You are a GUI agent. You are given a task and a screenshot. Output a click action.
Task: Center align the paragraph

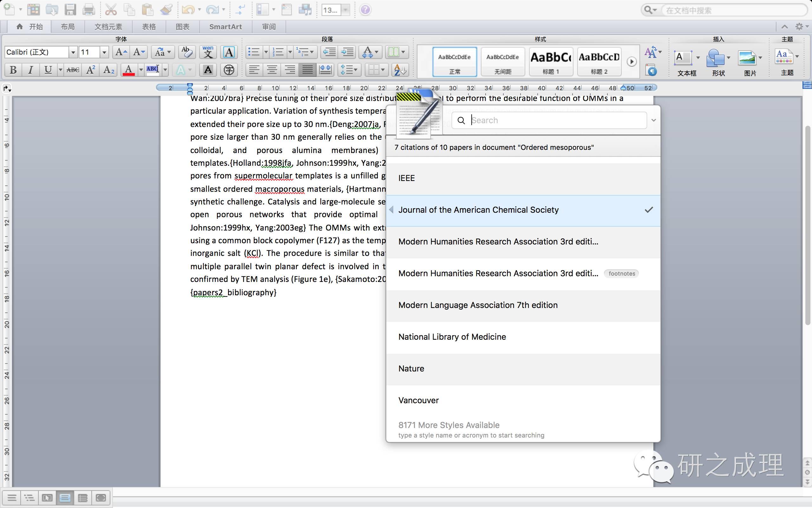(272, 70)
